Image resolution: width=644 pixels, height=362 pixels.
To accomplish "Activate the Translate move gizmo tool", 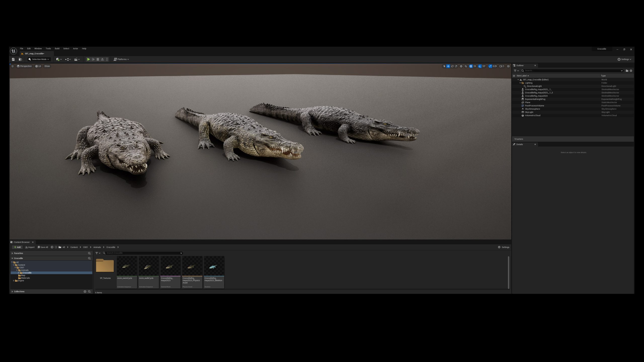I will [448, 66].
